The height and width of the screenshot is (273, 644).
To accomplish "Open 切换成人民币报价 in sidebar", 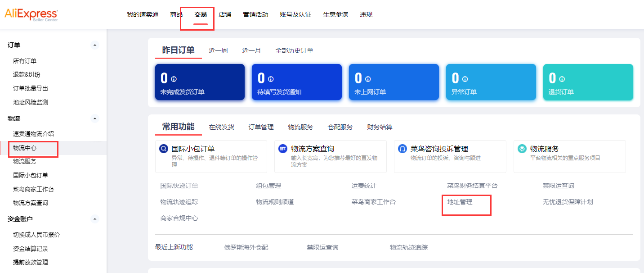I will click(36, 235).
